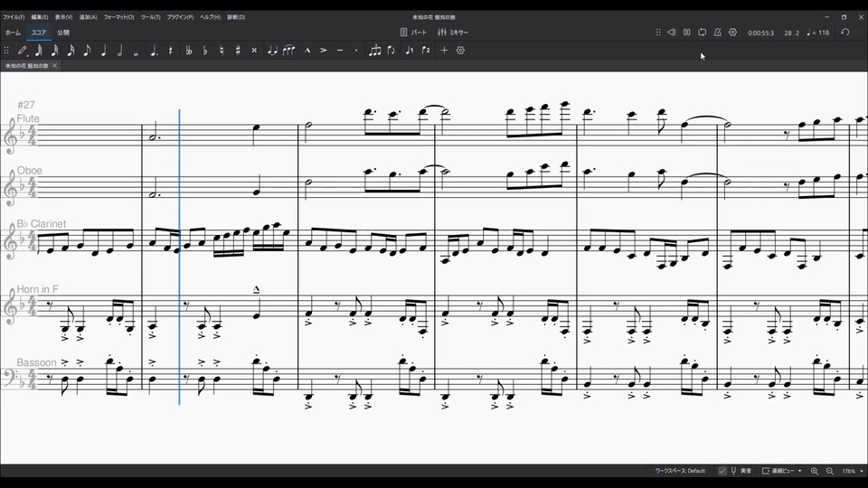Close the 未知の花 魅知の旅 score tab
The height and width of the screenshot is (488, 868).
(55, 66)
